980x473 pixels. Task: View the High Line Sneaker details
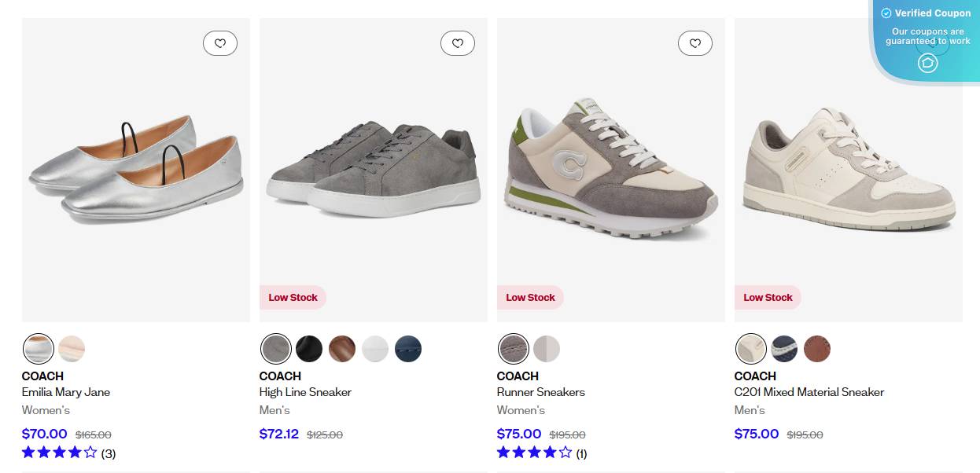point(305,392)
